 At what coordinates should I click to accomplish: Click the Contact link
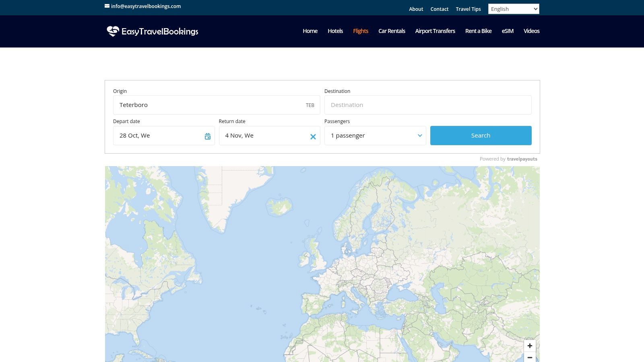439,9
